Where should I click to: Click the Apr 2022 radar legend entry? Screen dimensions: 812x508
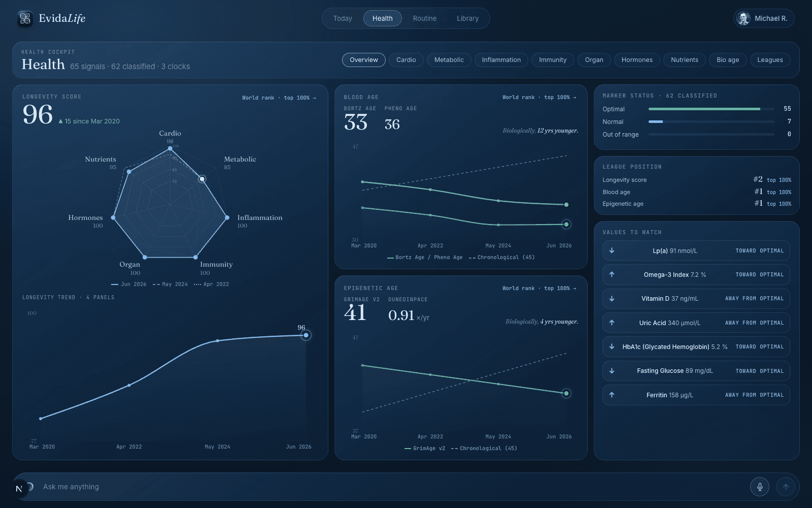(211, 284)
